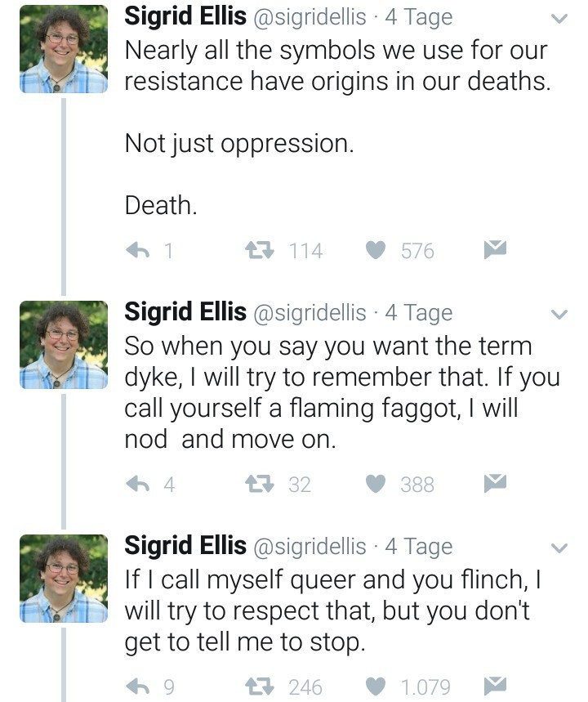Image resolution: width=588 pixels, height=702 pixels.
Task: View the first tweet's profile picture
Action: tap(63, 49)
